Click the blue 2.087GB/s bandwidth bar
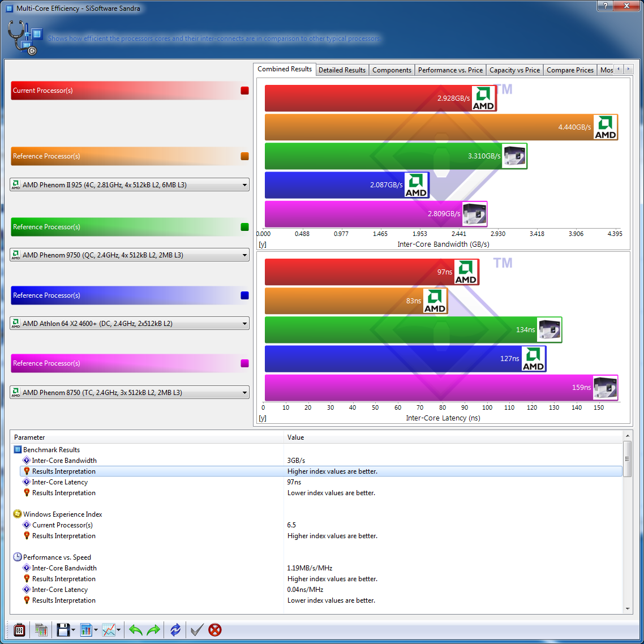Viewport: 644px width, 644px height. coord(347,185)
